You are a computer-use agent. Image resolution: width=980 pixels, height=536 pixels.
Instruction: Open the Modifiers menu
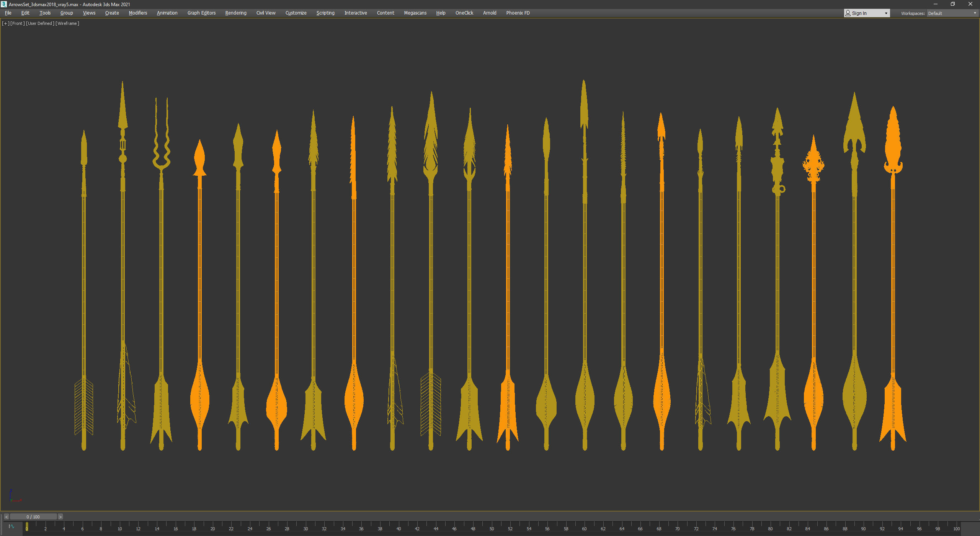(138, 13)
